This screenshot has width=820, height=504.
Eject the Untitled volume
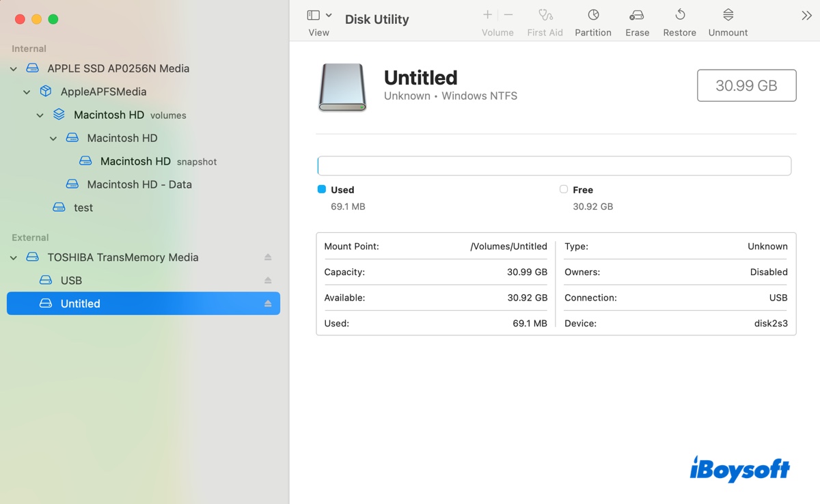coord(269,303)
